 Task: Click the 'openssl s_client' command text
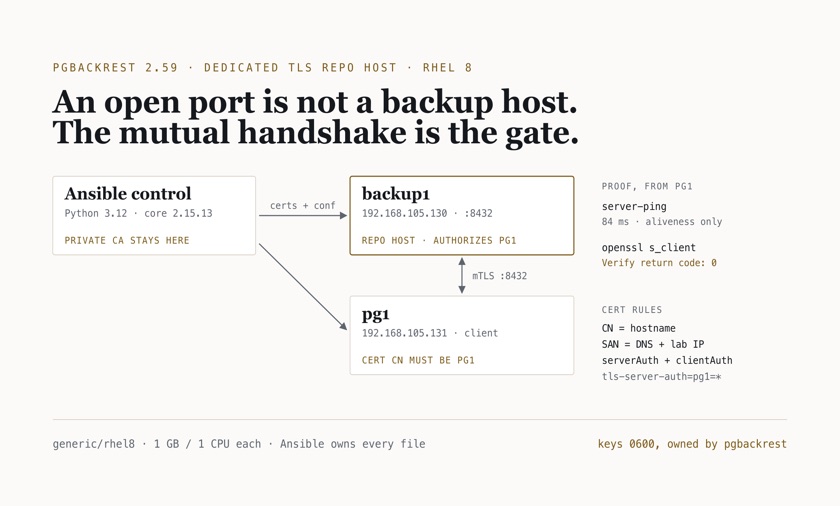[x=648, y=248]
